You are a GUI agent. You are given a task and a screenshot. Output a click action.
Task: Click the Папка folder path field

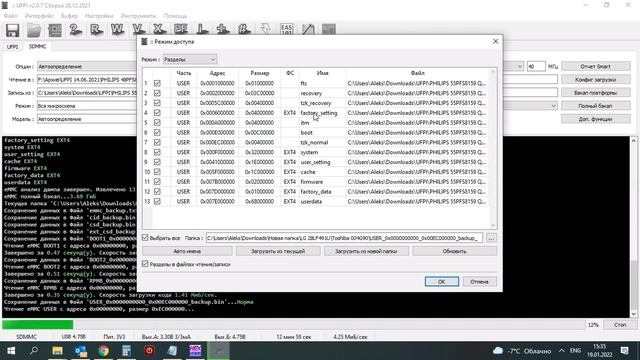(344, 238)
